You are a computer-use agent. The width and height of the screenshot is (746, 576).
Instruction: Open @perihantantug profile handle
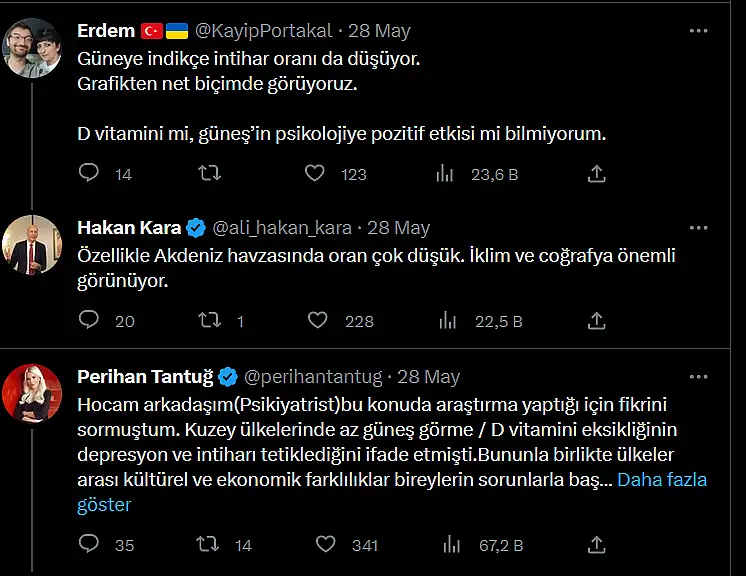pyautogui.click(x=313, y=377)
